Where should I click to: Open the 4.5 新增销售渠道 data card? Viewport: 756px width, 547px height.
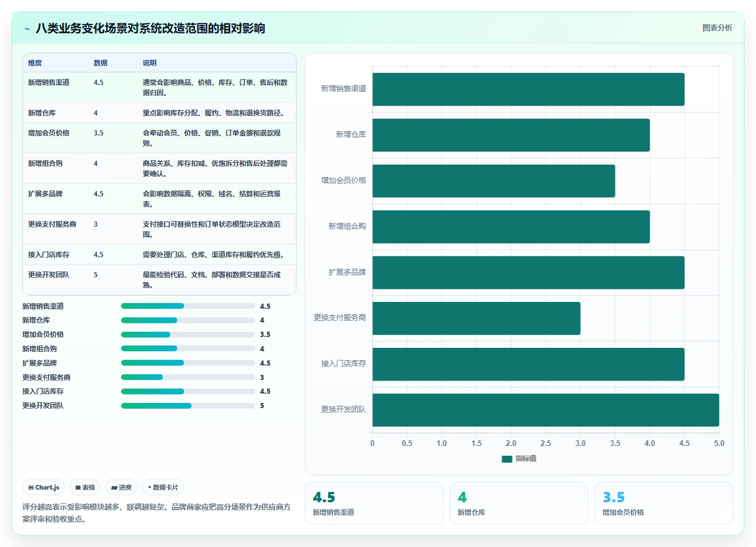[x=374, y=503]
